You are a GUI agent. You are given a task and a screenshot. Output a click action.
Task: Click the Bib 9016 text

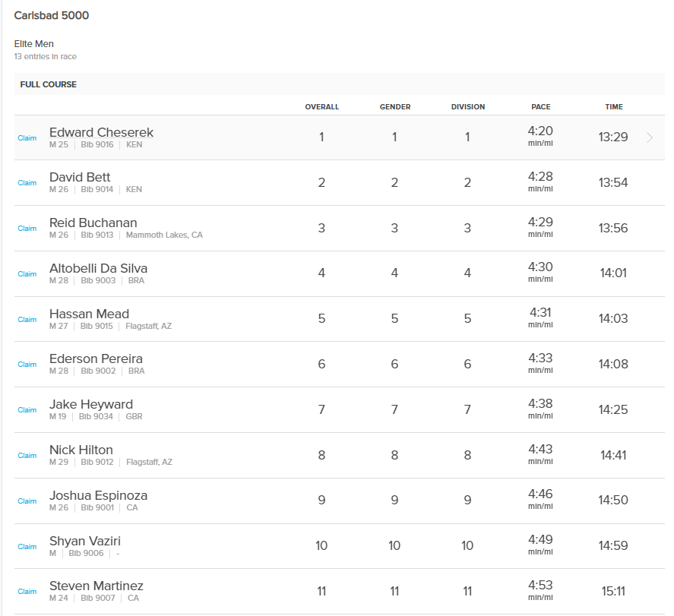97,145
